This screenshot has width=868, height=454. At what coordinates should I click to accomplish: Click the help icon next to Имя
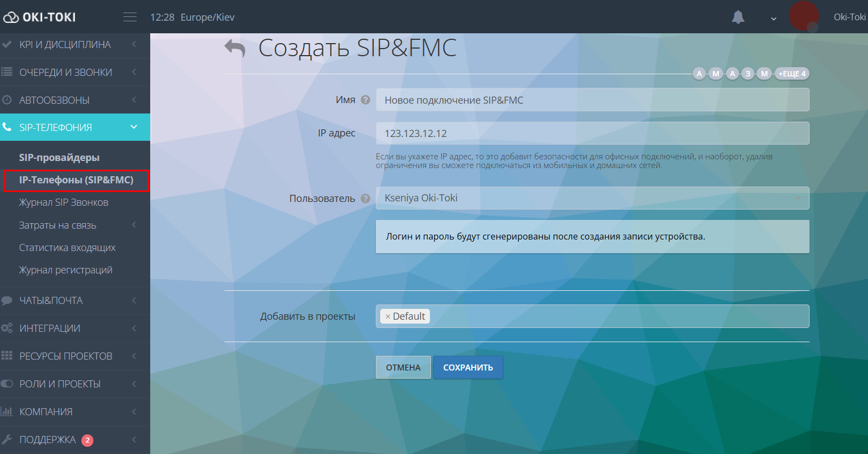tap(365, 100)
